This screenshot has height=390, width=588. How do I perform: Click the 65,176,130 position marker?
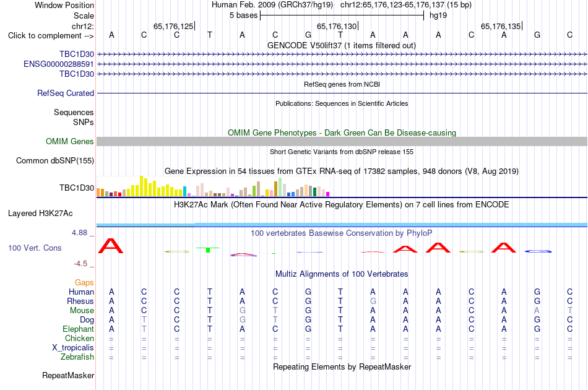coord(337,26)
